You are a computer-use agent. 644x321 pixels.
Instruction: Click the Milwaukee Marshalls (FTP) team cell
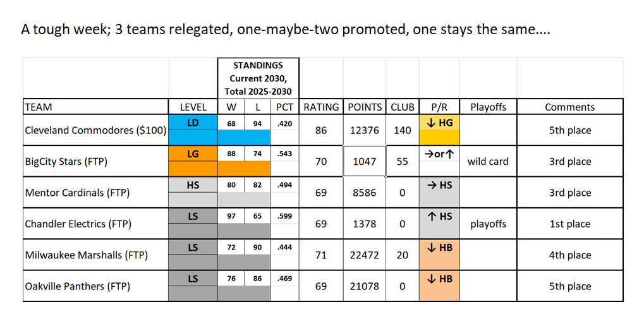tap(95, 255)
